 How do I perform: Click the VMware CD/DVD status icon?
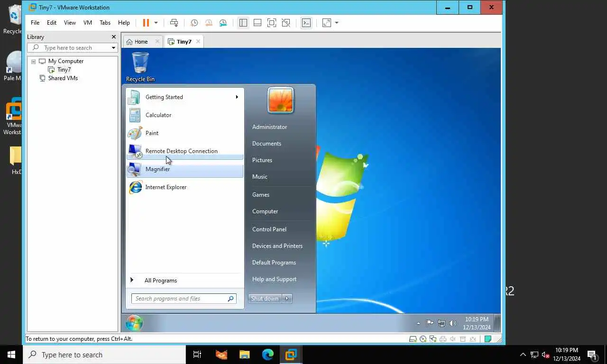click(x=423, y=339)
